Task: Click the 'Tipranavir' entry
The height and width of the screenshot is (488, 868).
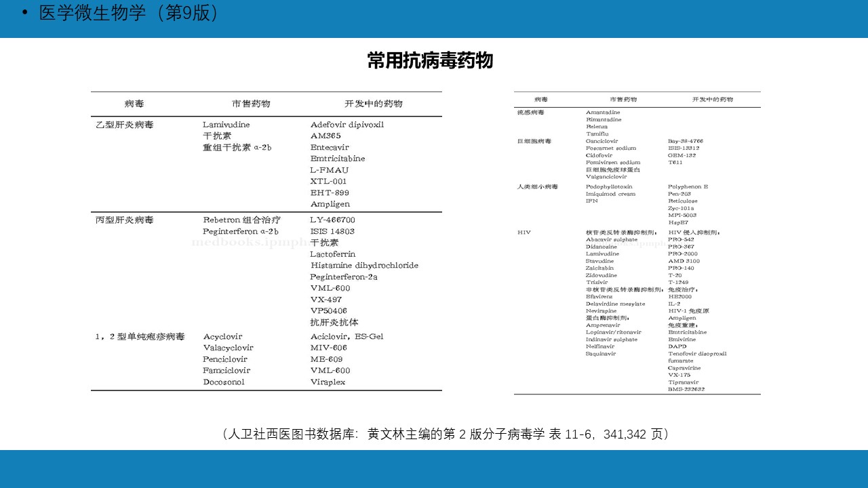Action: point(683,382)
